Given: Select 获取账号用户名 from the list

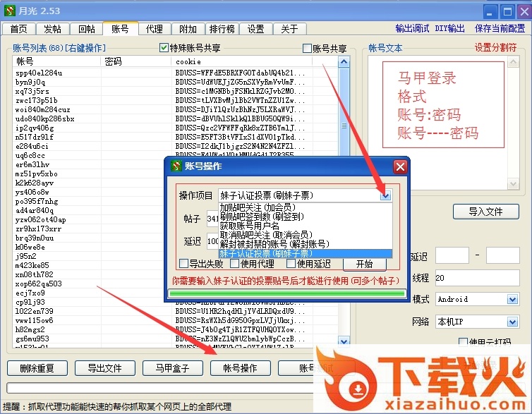Looking at the screenshot, I should tap(256, 226).
